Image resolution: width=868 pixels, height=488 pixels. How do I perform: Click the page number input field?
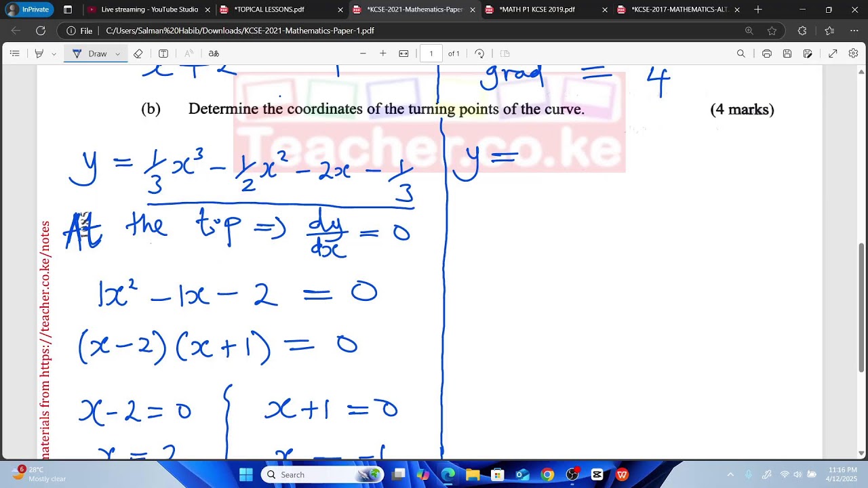point(431,54)
